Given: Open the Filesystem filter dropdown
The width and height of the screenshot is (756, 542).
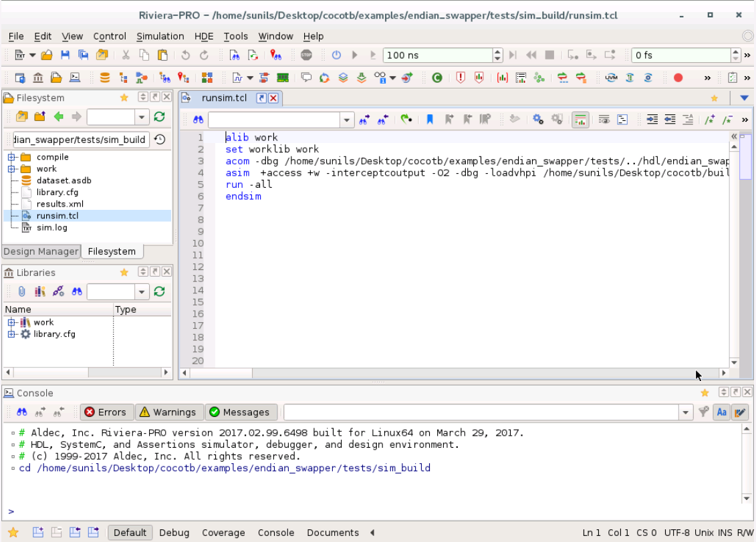Looking at the screenshot, I should [x=141, y=117].
